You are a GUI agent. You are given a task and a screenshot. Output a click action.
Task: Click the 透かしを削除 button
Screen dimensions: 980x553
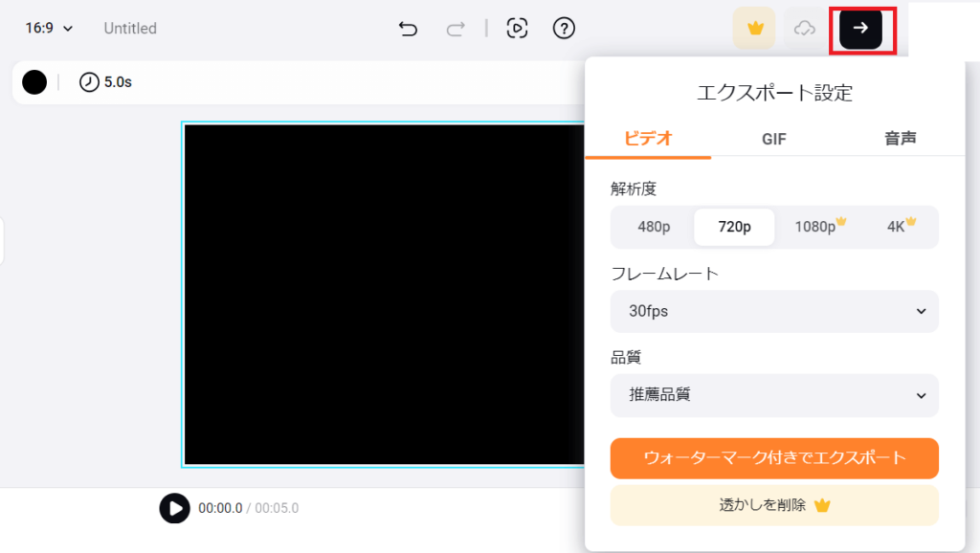[774, 505]
